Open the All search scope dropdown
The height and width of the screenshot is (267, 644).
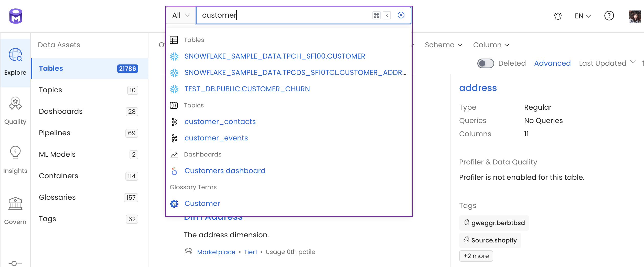click(181, 15)
